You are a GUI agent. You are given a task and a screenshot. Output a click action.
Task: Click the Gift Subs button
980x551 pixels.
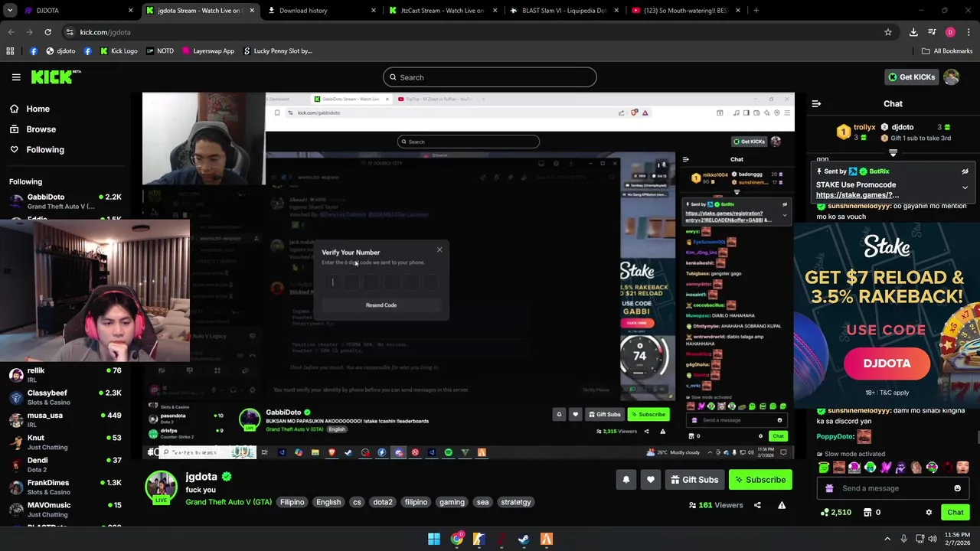pyautogui.click(x=694, y=480)
